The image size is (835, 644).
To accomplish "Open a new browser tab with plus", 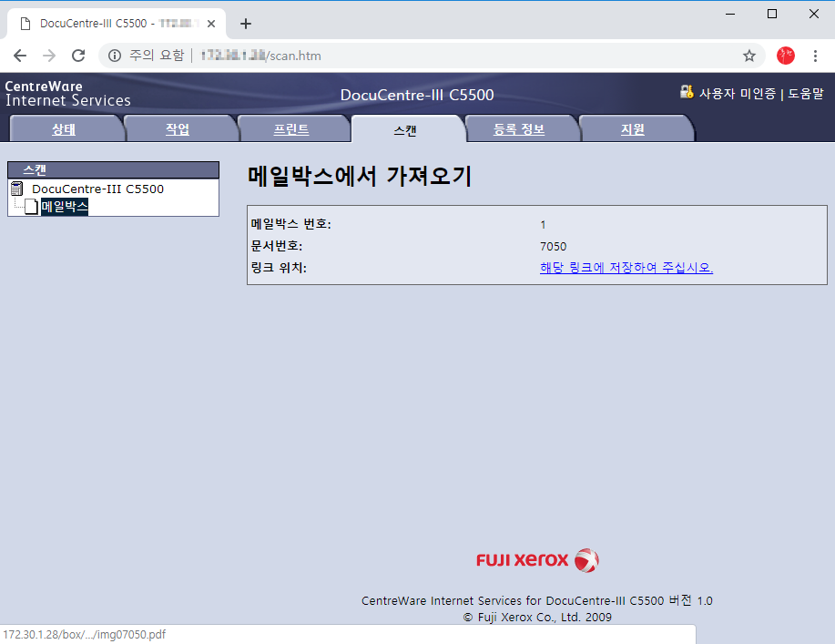I will coord(246,24).
